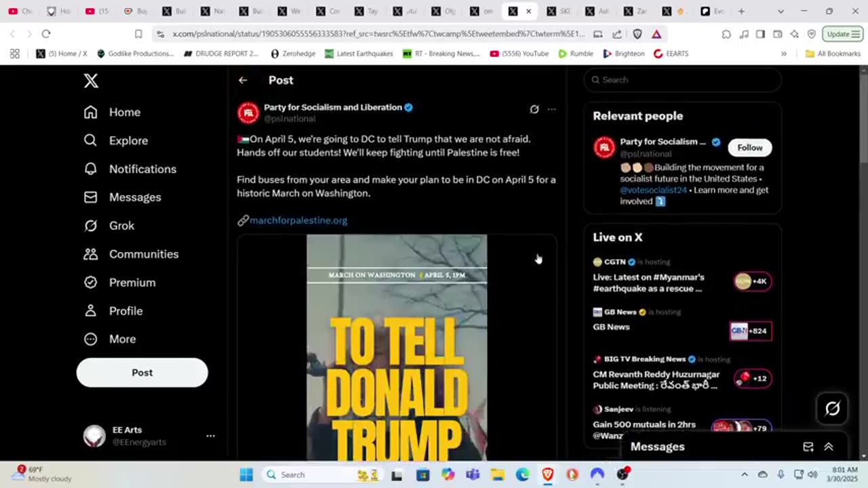Open Latest Earthquakes bookmark
Image resolution: width=868 pixels, height=488 pixels.
click(359, 54)
